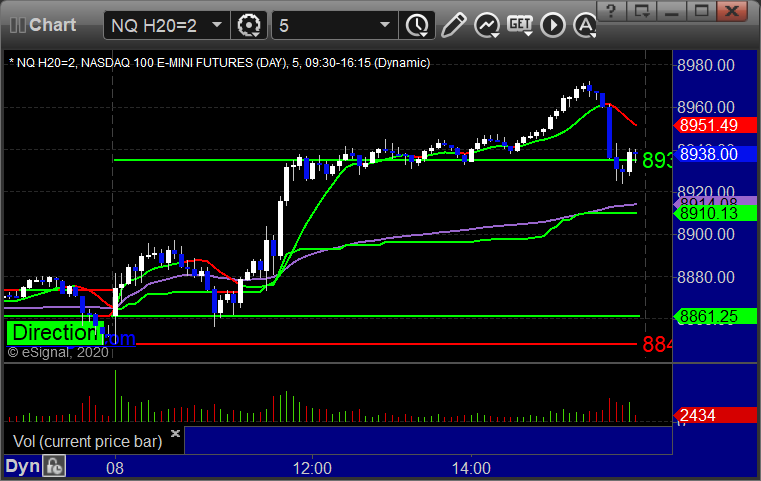Open the symbol dropdown showing NQ H20=2
Image resolution: width=761 pixels, height=481 pixels.
[x=166, y=25]
